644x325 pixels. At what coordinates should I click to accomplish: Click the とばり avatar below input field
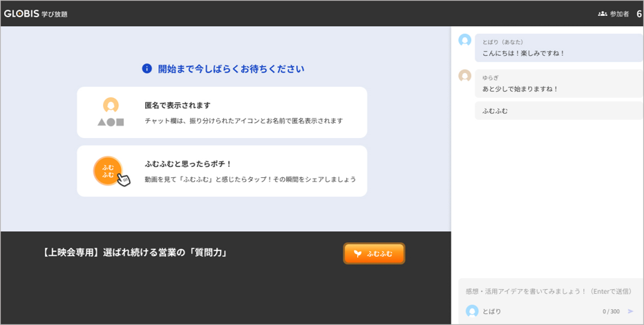click(472, 311)
